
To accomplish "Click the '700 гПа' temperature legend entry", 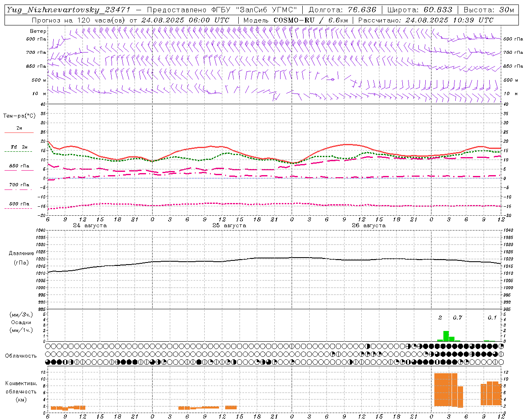I will (x=19, y=185).
